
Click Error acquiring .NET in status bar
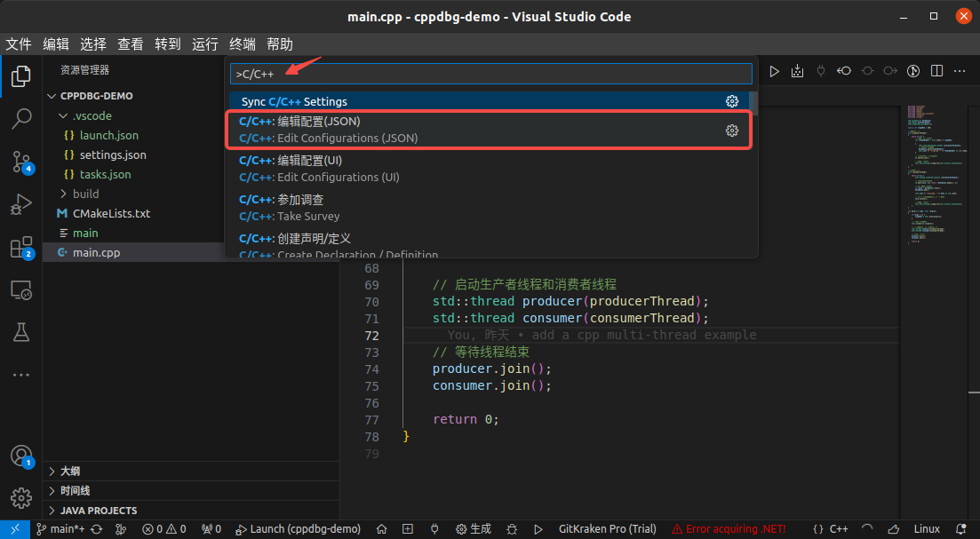728,528
